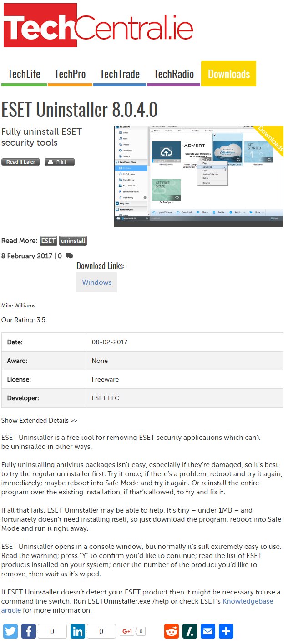Expand Show Extended Details
288x644 pixels.
(x=39, y=420)
